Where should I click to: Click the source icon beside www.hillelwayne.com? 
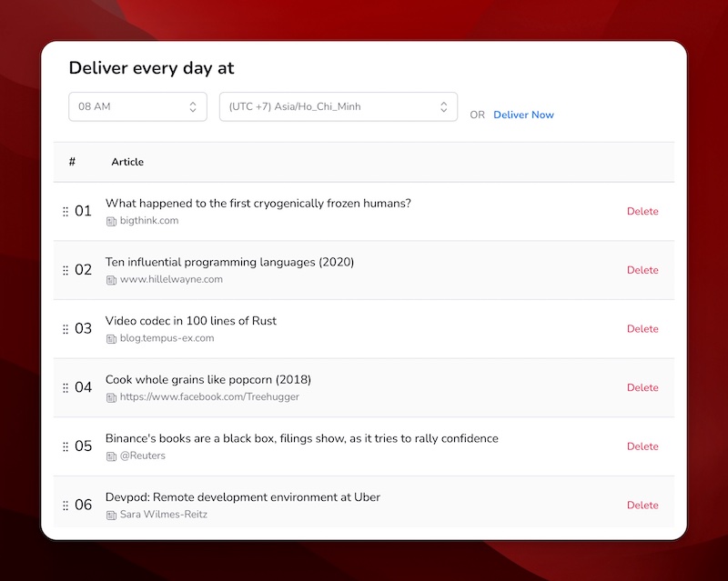click(x=111, y=280)
